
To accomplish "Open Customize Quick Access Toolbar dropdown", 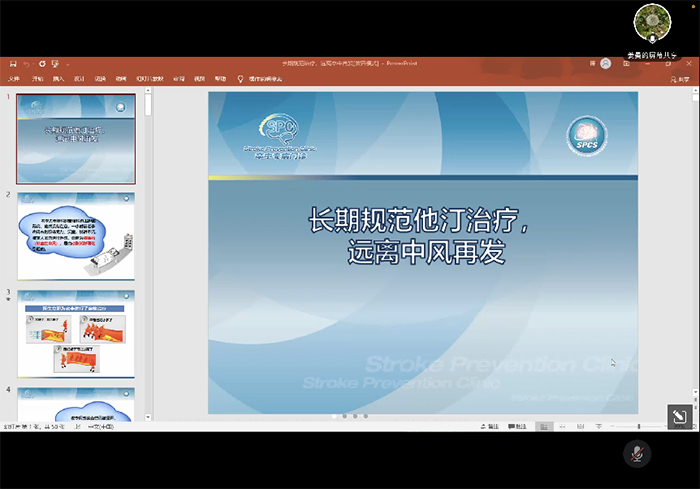I will pos(67,63).
